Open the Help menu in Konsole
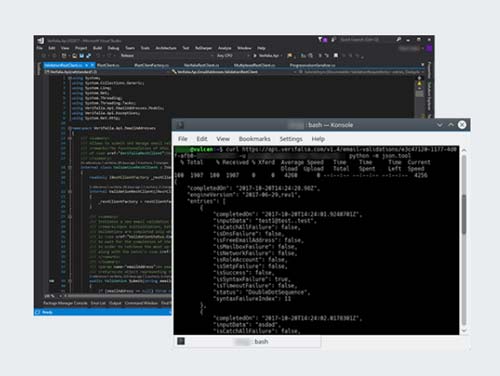This screenshot has height=376, width=500. pyautogui.click(x=318, y=139)
